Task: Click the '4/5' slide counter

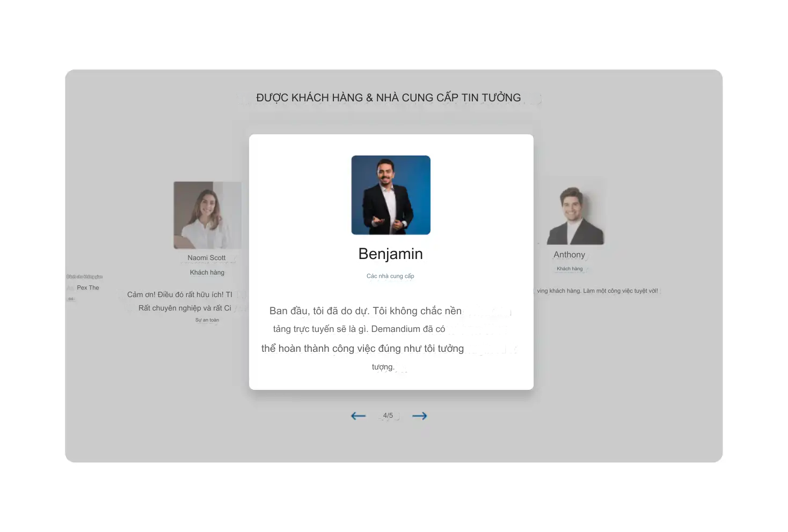Action: [x=388, y=416]
